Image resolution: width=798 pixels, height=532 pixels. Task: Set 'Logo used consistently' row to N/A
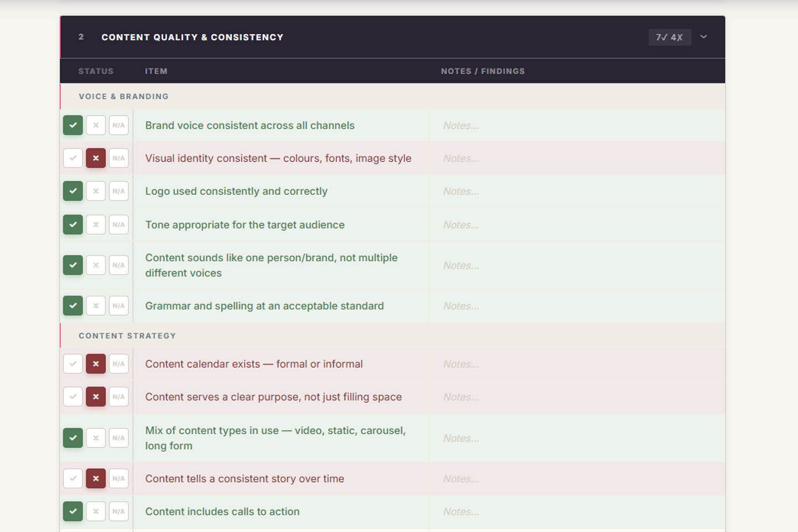[119, 191]
